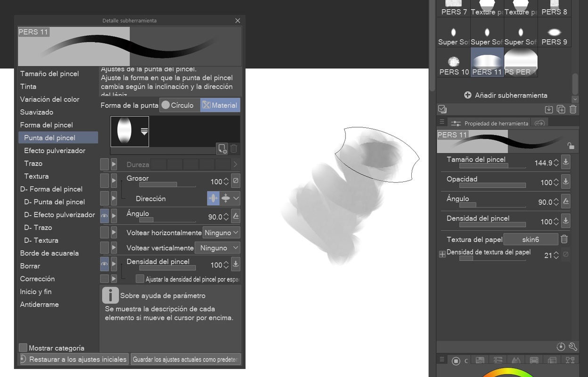The width and height of the screenshot is (588, 377).
Task: Toggle Dirección show-in-property box
Action: (105, 198)
